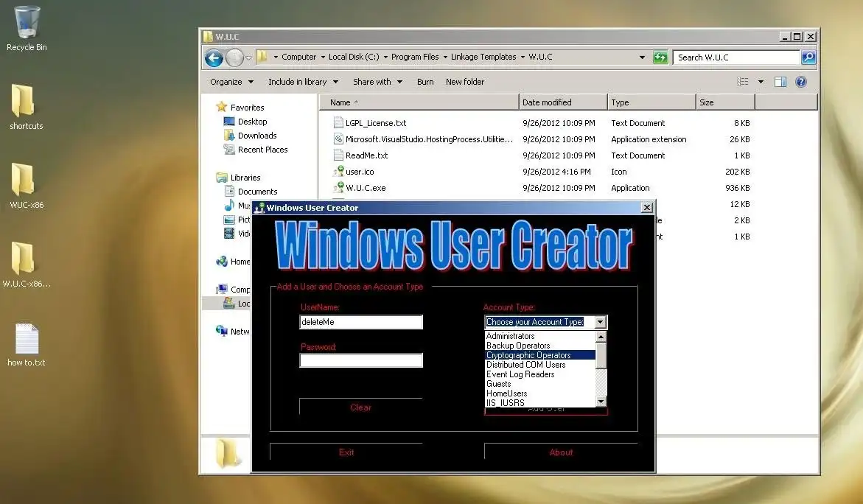Image resolution: width=863 pixels, height=504 pixels.
Task: Click the About button
Action: tap(561, 452)
